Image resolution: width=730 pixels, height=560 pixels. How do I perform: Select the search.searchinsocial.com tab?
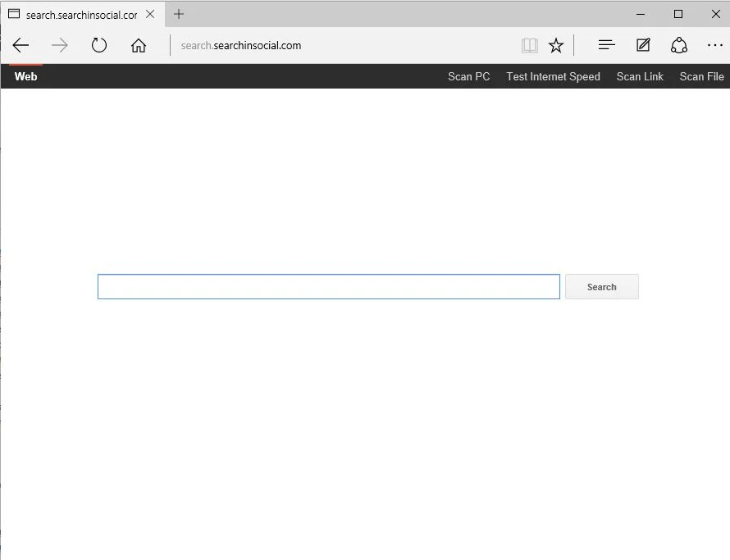[x=82, y=15]
